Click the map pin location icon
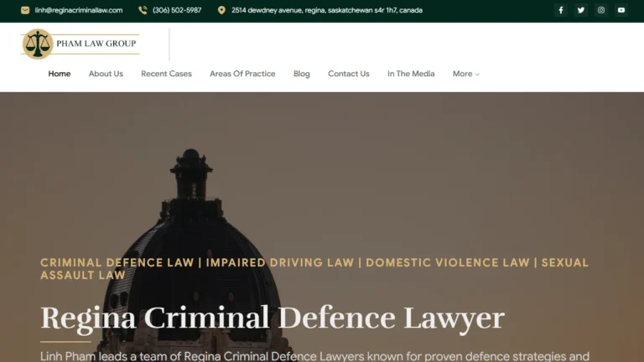 coord(221,10)
